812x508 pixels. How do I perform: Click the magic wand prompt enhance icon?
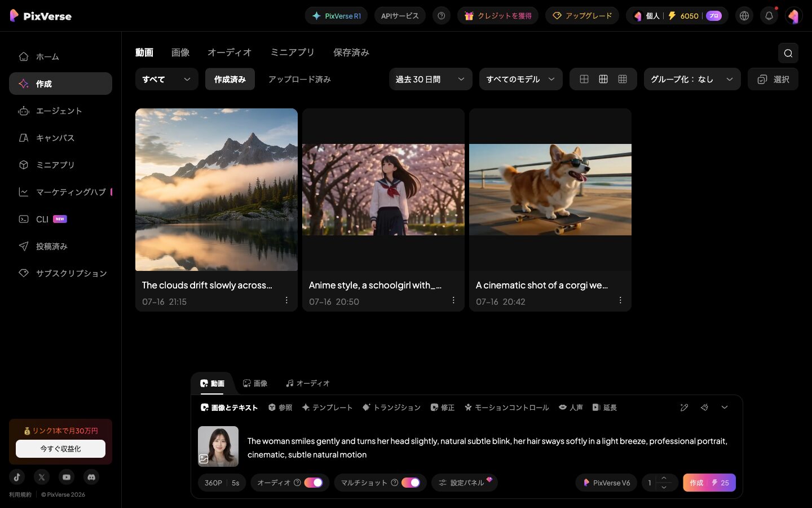(684, 407)
